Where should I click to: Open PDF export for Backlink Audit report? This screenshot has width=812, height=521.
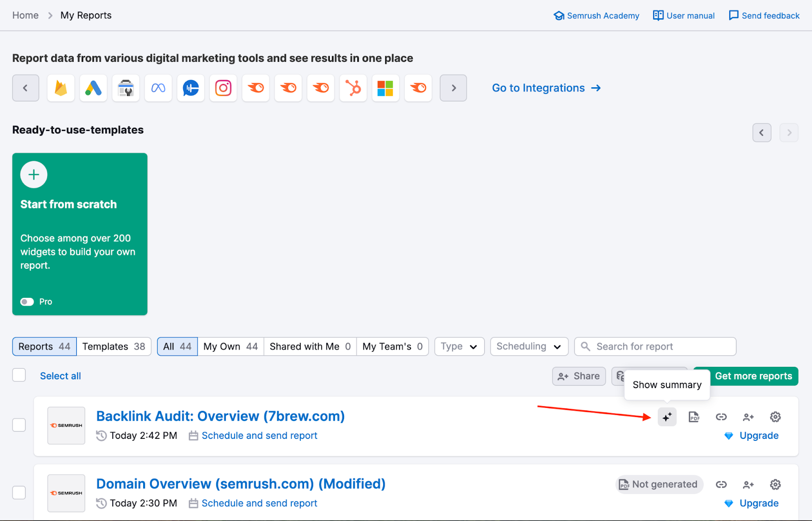tap(694, 417)
